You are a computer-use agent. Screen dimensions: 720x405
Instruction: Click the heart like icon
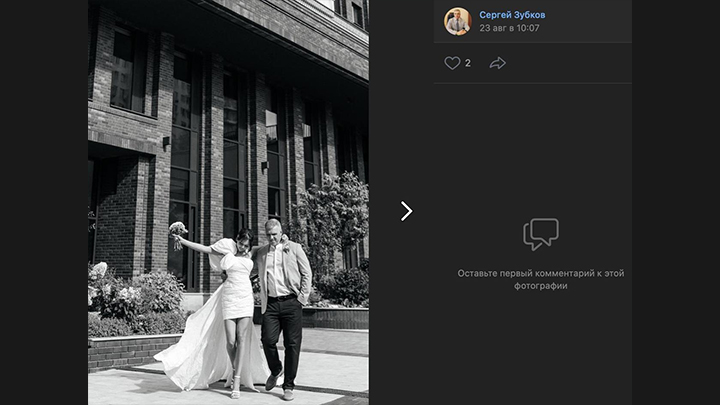452,63
